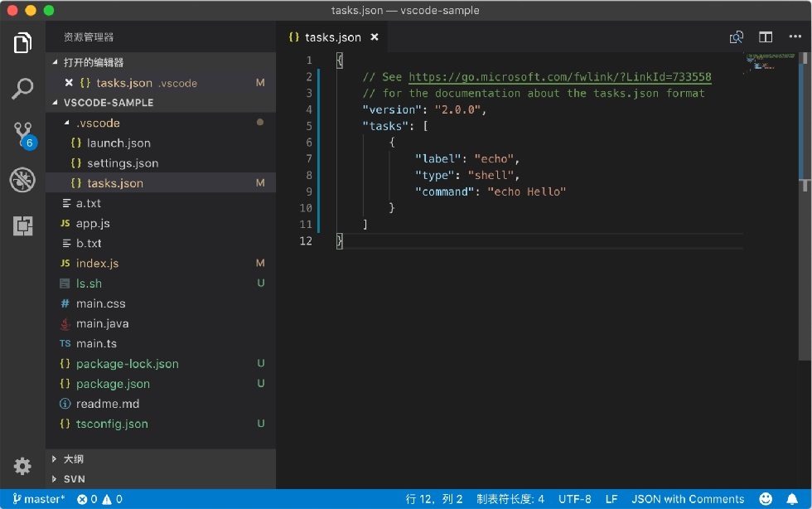Click the Open Changes icon in editor toolbar
The image size is (812, 509).
(x=736, y=37)
